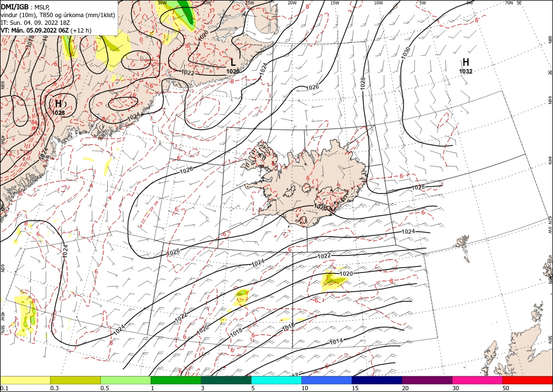Screen dimensions: 553x392
Task: Click the '50' legend scale value
Action: coord(506,388)
